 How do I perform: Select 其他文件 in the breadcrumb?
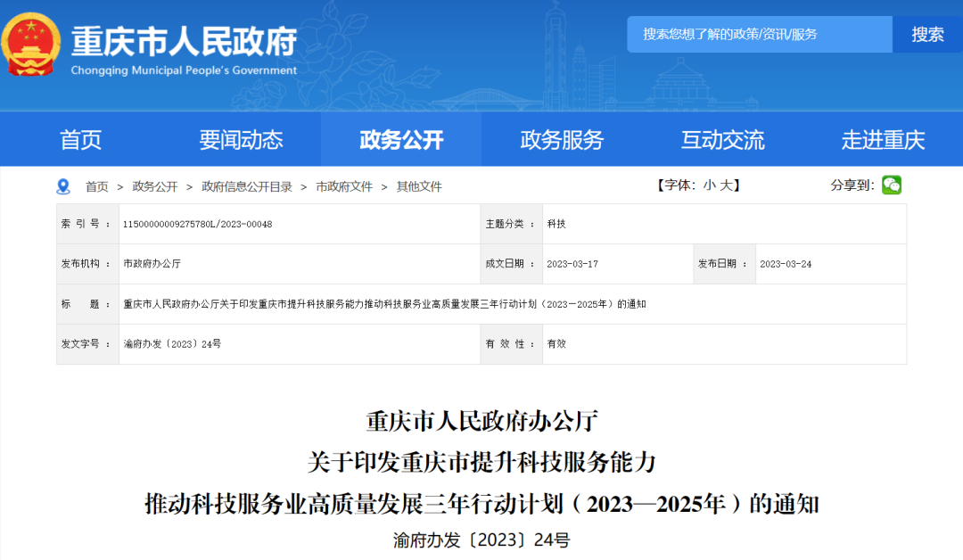pos(419,187)
